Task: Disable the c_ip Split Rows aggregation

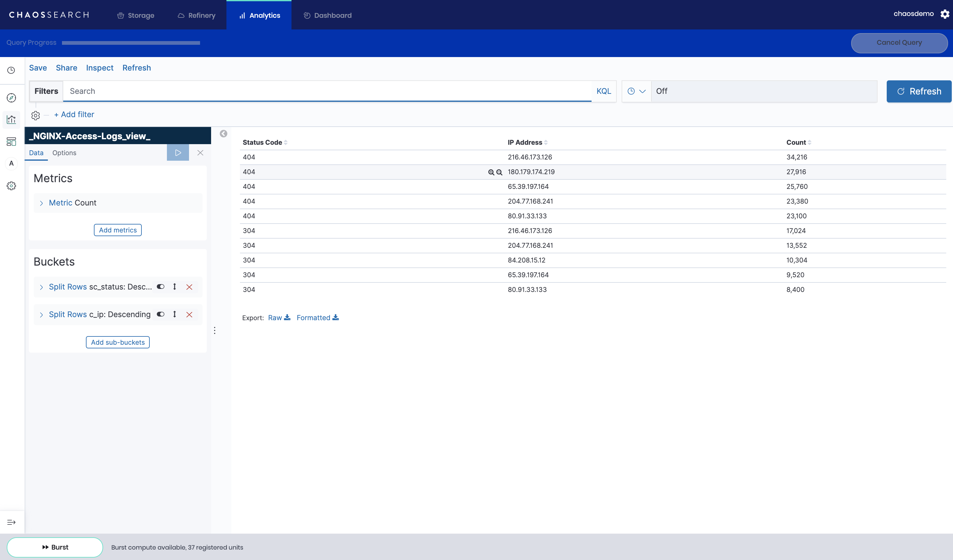Action: (x=161, y=314)
